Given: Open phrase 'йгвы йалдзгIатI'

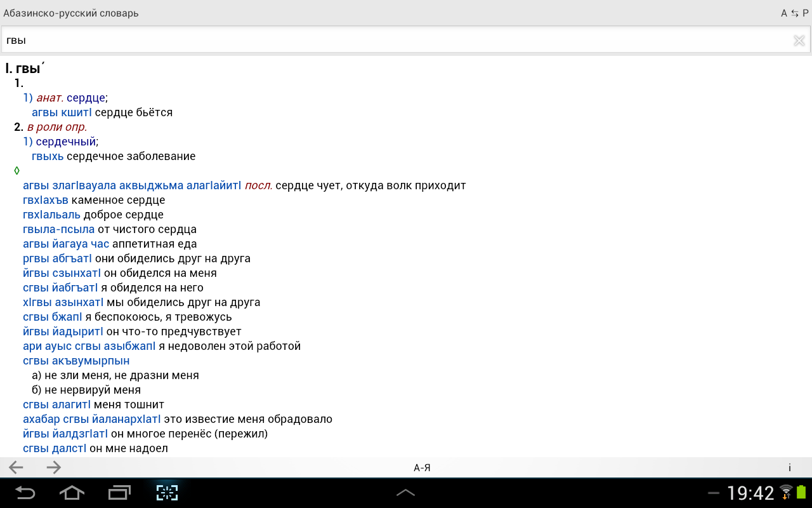Looking at the screenshot, I should pos(65,434).
